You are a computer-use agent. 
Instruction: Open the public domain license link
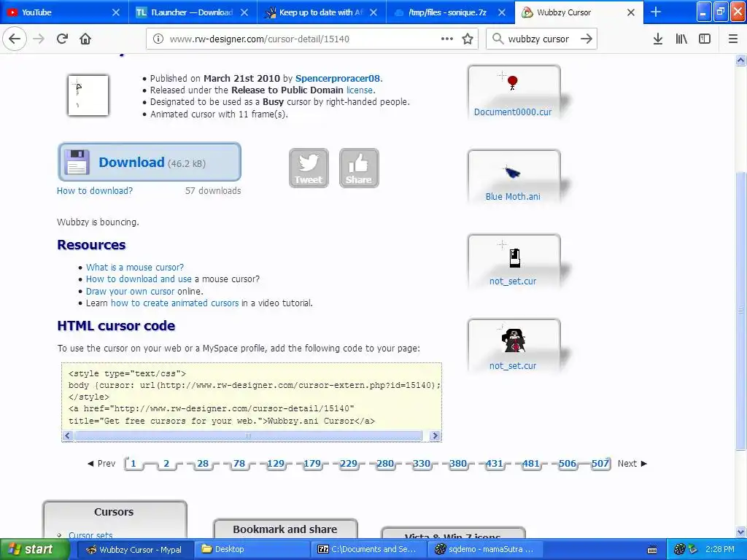tap(360, 90)
